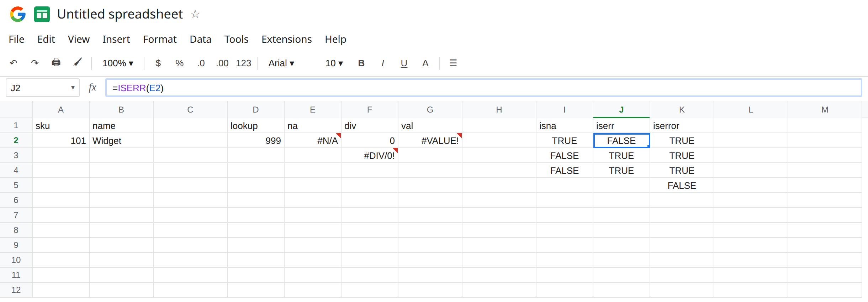Toggle italic formatting
This screenshot has width=868, height=302.
click(x=383, y=63)
